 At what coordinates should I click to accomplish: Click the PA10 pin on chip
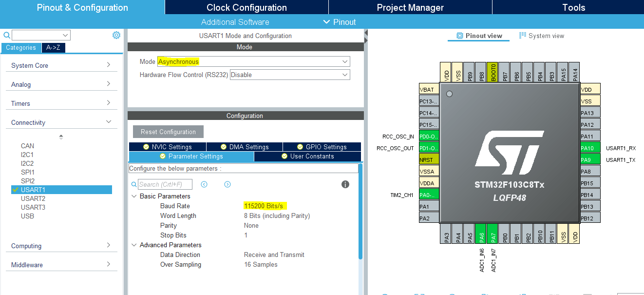click(590, 148)
